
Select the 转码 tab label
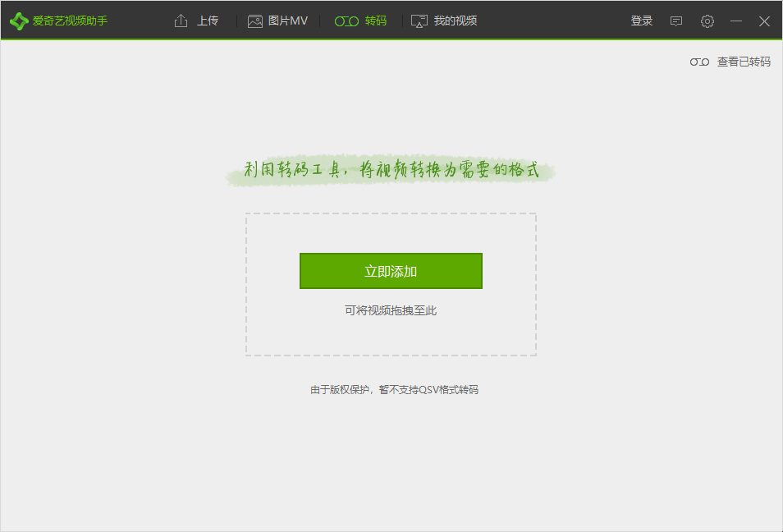tap(376, 21)
